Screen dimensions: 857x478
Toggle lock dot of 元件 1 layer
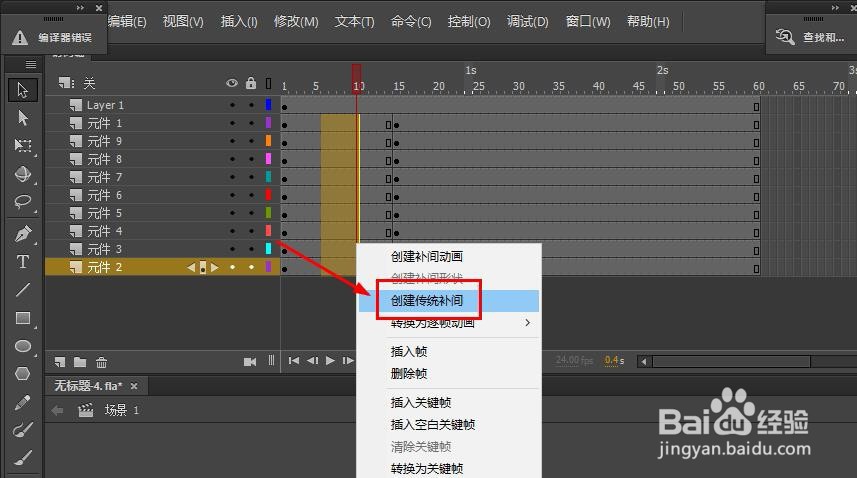point(251,123)
